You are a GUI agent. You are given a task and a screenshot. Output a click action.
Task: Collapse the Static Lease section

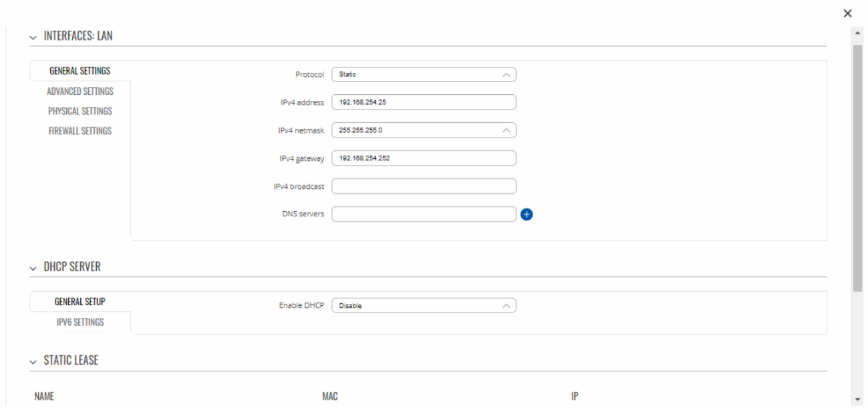pos(33,361)
